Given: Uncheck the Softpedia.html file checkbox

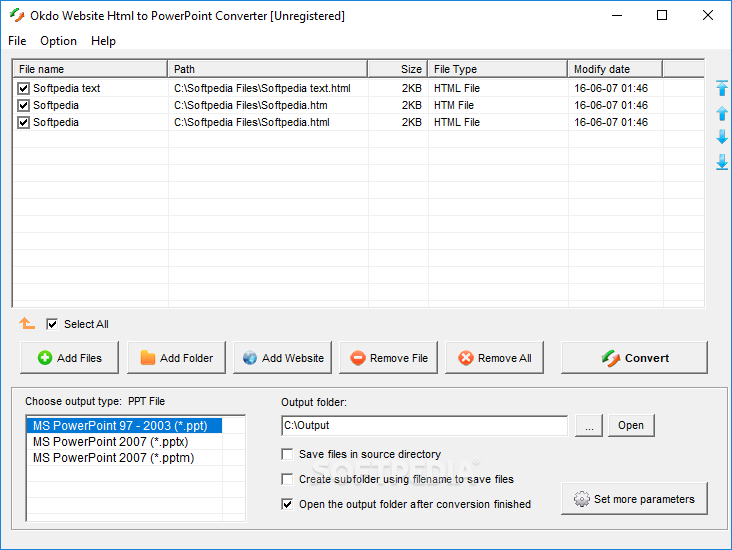Looking at the screenshot, I should pos(23,122).
